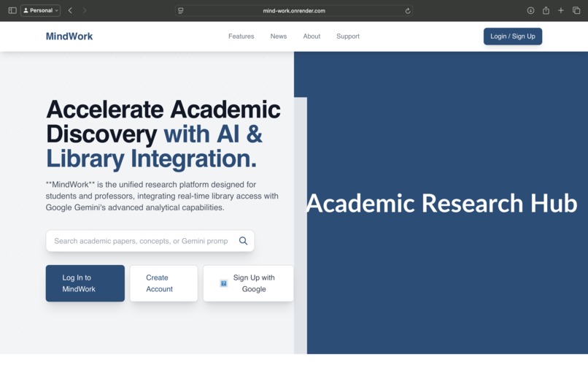Image resolution: width=588 pixels, height=368 pixels.
Task: Open the page settings icon in address bar
Action: [181, 11]
